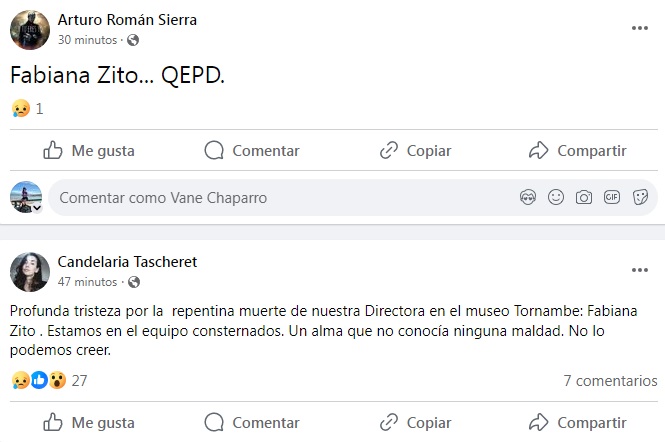665x442 pixels.
Task: Open Candelaria Tascheret's profile name
Action: [x=127, y=262]
